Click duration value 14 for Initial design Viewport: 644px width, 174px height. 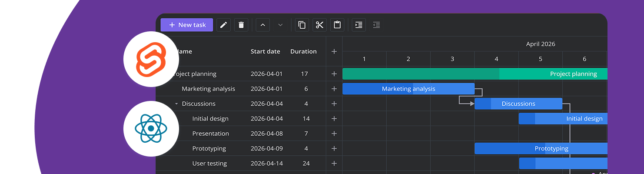tap(306, 119)
